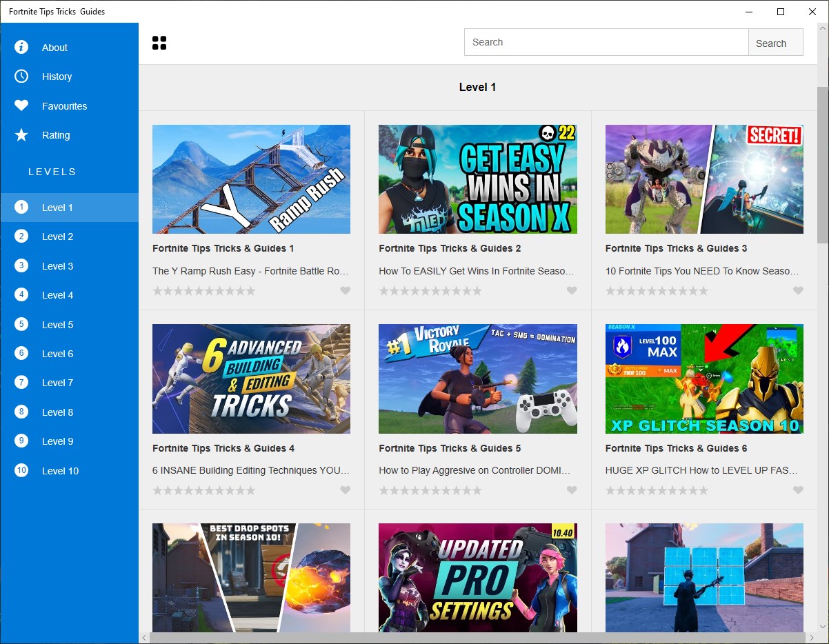This screenshot has height=644, width=829.
Task: Favourite the Play Aggresive on Controller guide heart
Action: point(572,490)
